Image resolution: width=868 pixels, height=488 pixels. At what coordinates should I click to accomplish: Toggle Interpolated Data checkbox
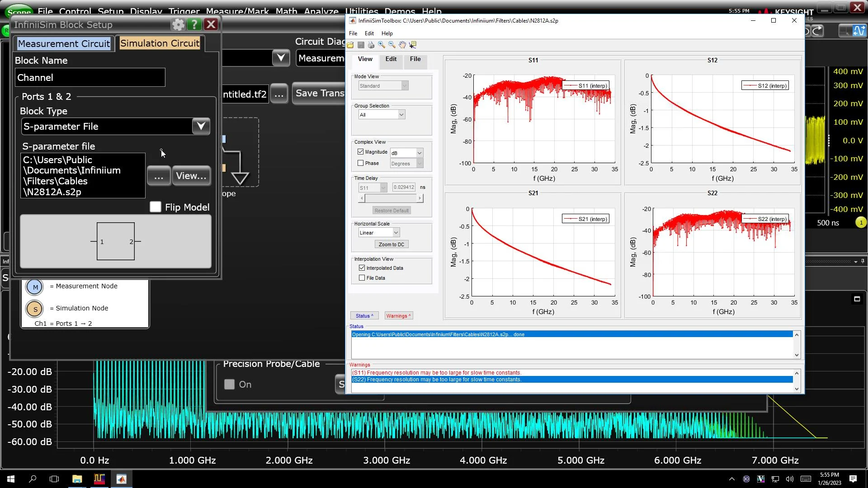pos(362,267)
